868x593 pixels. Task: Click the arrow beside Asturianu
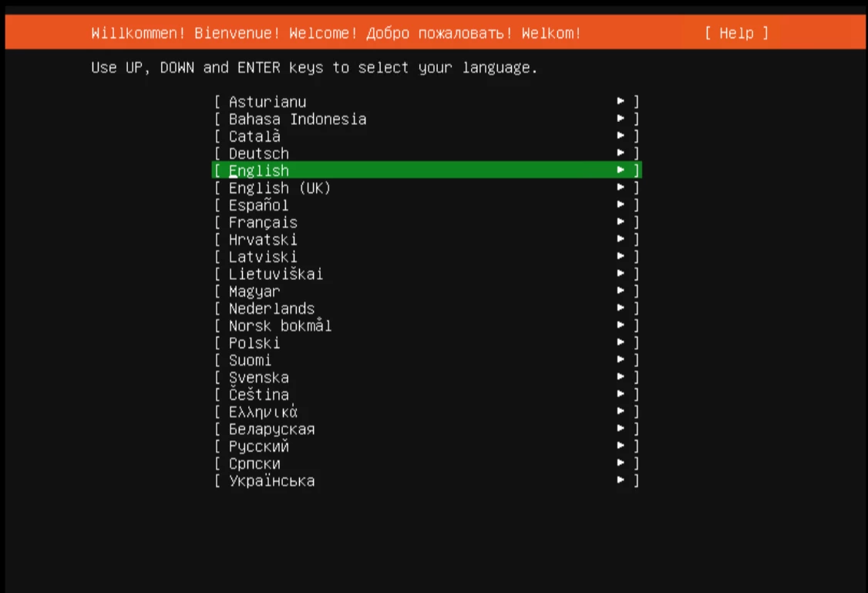coord(621,101)
